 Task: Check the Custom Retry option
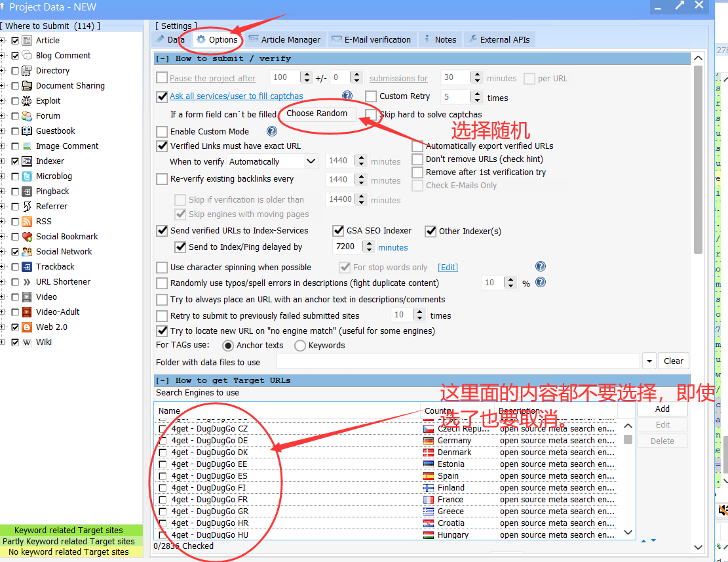pos(372,96)
